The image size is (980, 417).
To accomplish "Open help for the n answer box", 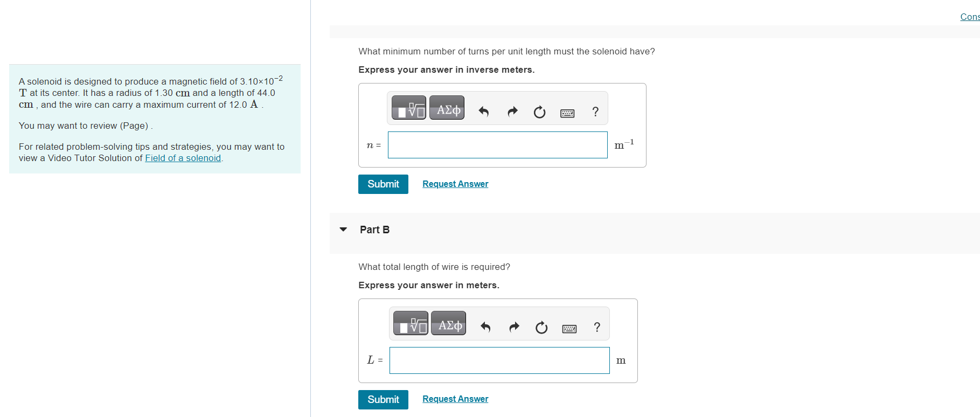I will [595, 112].
